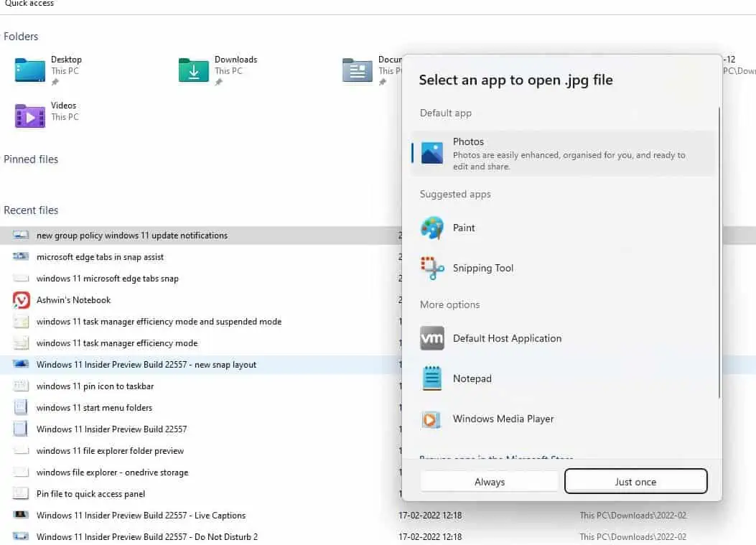756x545 pixels.
Task: Click the pin icon under Downloads folder
Action: (x=218, y=83)
